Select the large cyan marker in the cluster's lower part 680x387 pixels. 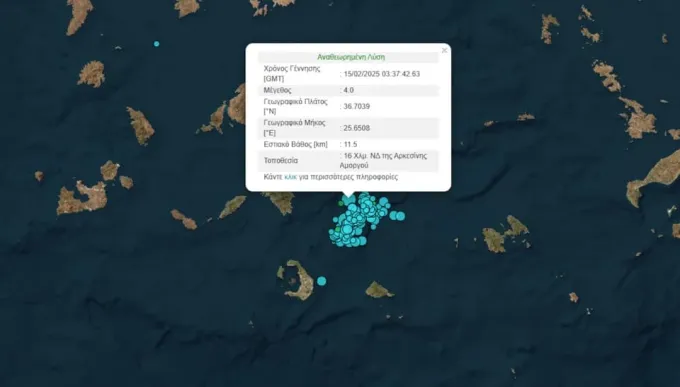coord(347,229)
